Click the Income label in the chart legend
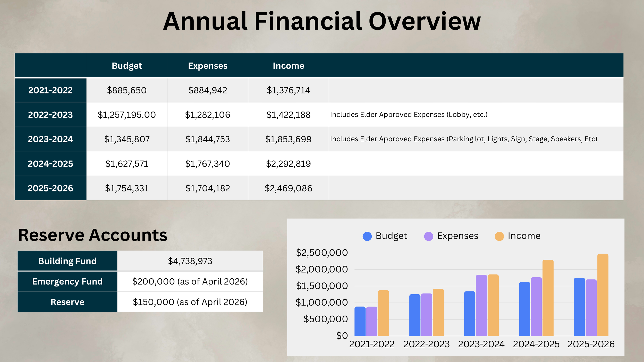This screenshot has height=362, width=644. click(524, 236)
